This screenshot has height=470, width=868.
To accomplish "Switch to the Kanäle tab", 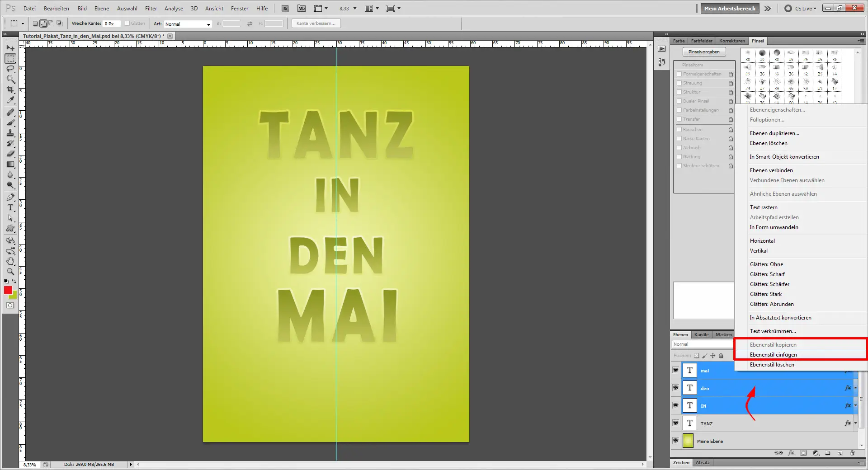I will point(702,334).
